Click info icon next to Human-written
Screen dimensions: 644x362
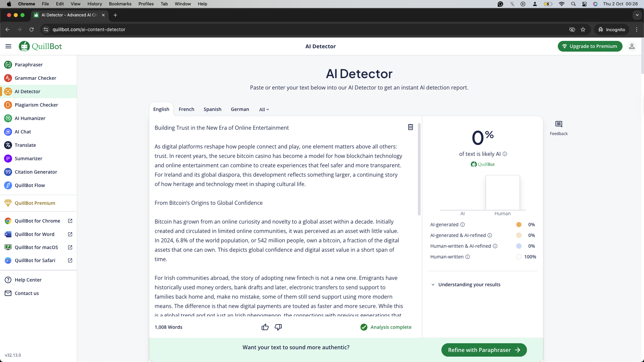click(x=468, y=257)
